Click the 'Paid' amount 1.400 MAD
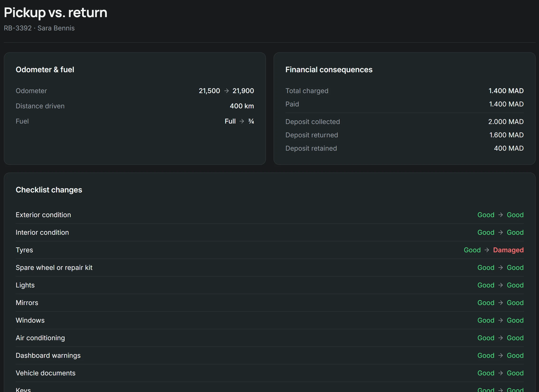539x392 pixels. (506, 104)
